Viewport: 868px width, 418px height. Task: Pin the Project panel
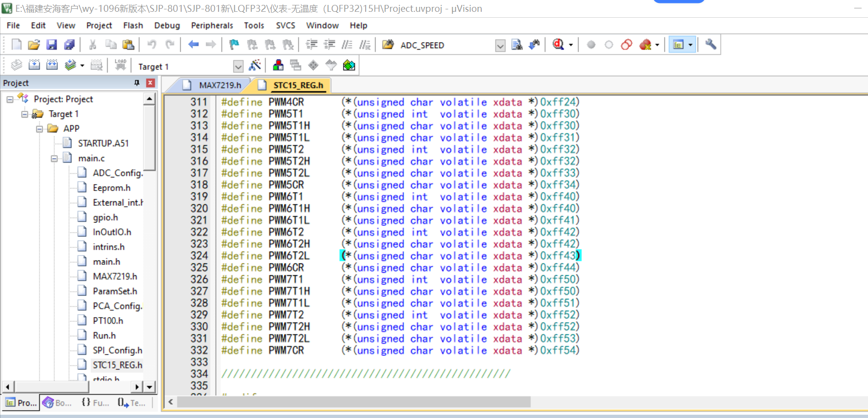(137, 83)
